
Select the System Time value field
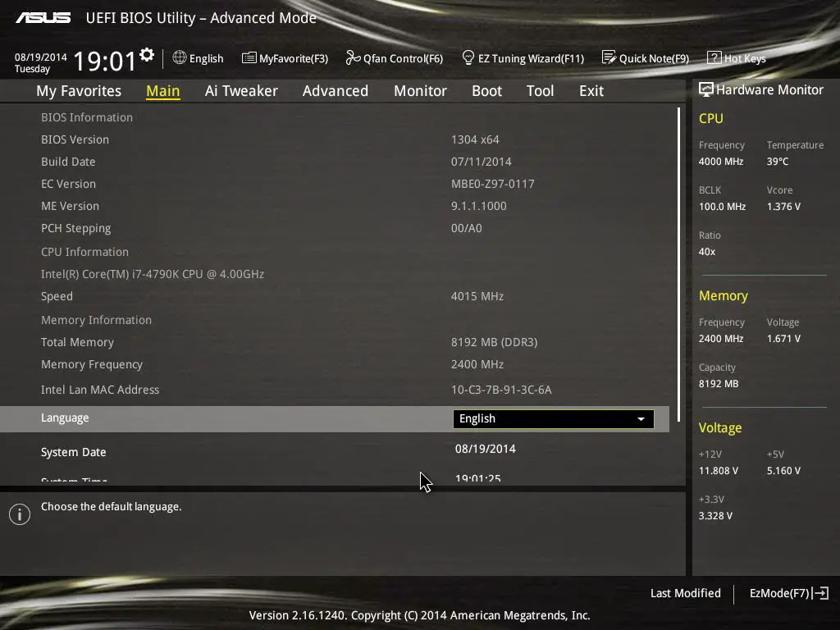tap(478, 478)
